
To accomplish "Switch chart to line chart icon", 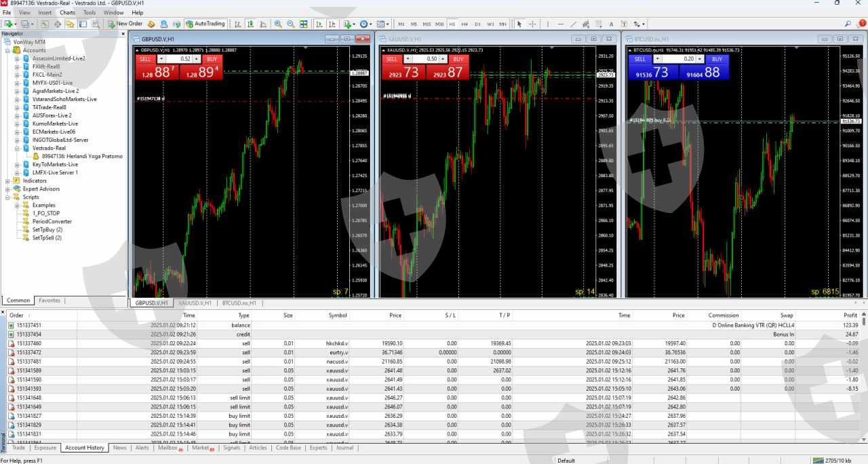I will pyautogui.click(x=262, y=24).
